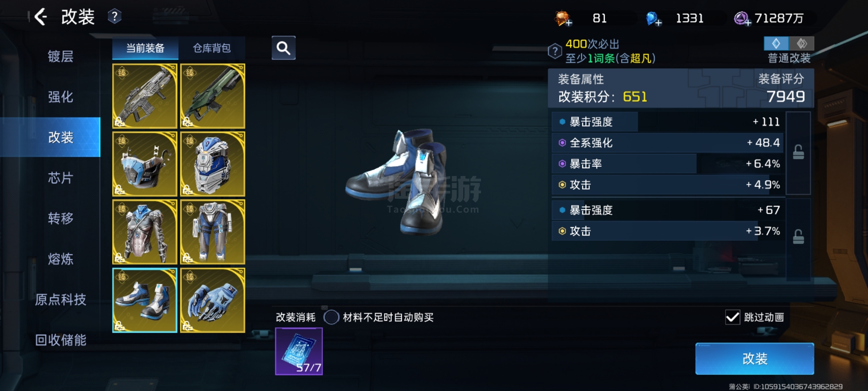Go back with the arrow icon
Image resolution: width=868 pixels, height=391 pixels.
coord(41,17)
